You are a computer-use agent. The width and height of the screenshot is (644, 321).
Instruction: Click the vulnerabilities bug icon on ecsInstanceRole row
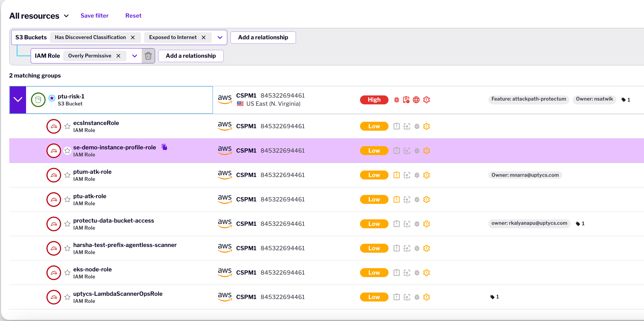tap(417, 126)
